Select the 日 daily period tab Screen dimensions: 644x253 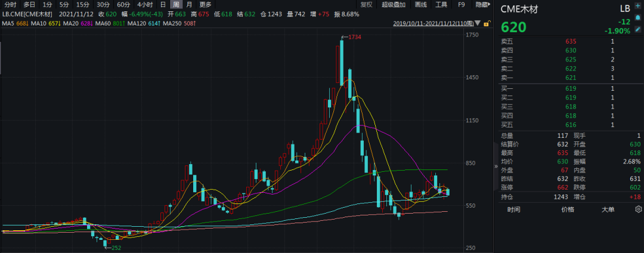(x=163, y=4)
